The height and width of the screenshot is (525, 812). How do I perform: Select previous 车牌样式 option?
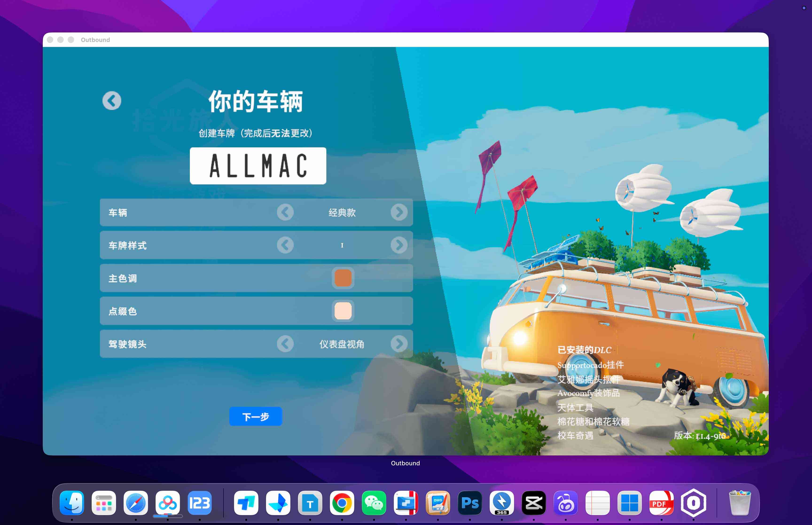pos(285,245)
